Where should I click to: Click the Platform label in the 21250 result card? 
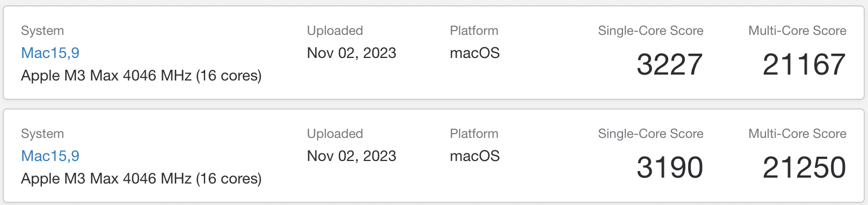click(x=474, y=134)
